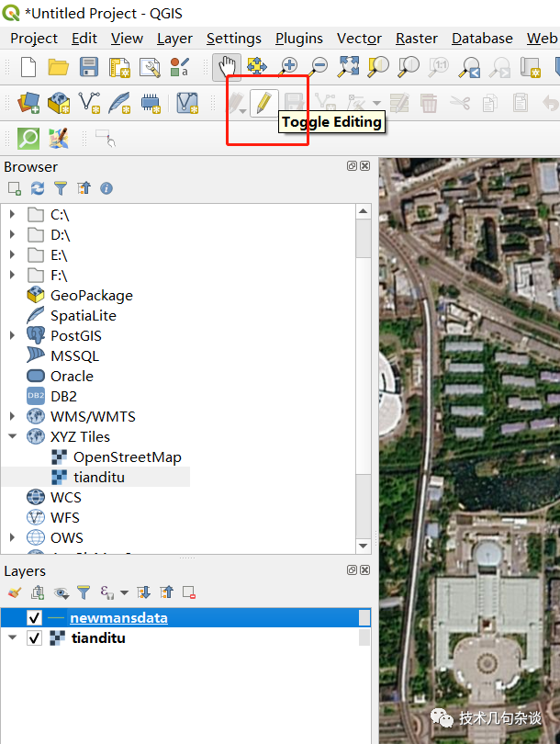Viewport: 560px width, 744px height.
Task: Filter the Layers legend
Action: point(84,592)
